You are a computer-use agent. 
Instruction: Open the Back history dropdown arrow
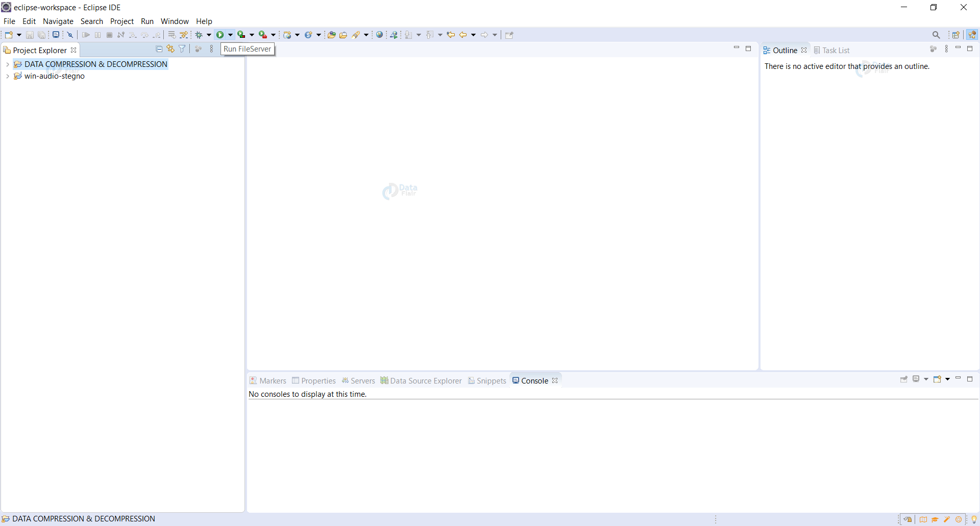pos(473,35)
